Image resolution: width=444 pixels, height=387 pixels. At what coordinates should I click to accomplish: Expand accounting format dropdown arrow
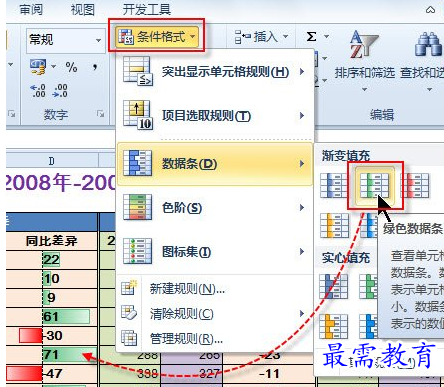pyautogui.click(x=53, y=66)
